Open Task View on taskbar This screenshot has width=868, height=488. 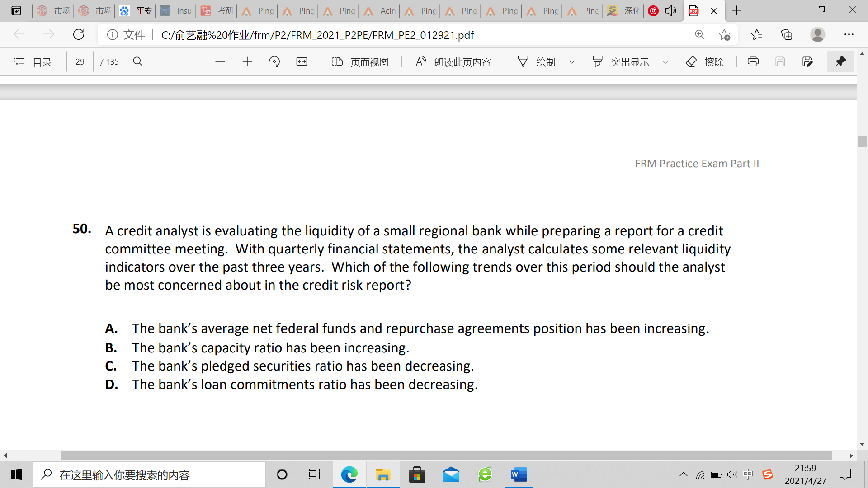coord(314,474)
